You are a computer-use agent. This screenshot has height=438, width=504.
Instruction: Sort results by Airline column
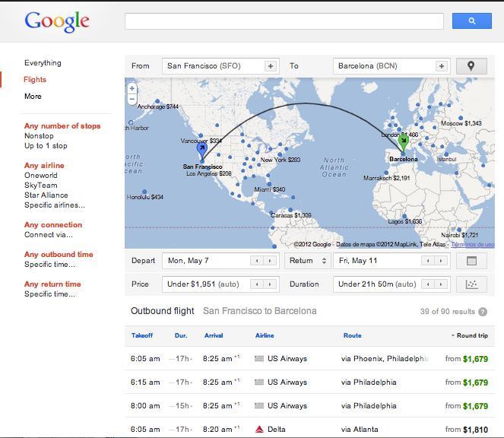pyautogui.click(x=265, y=335)
